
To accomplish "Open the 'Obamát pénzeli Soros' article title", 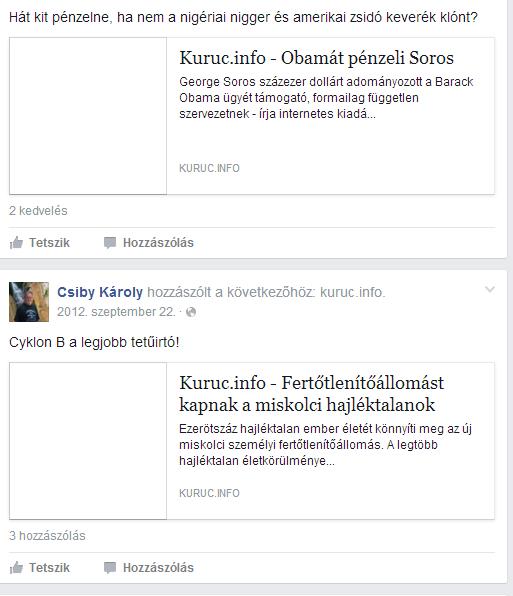I will [317, 58].
